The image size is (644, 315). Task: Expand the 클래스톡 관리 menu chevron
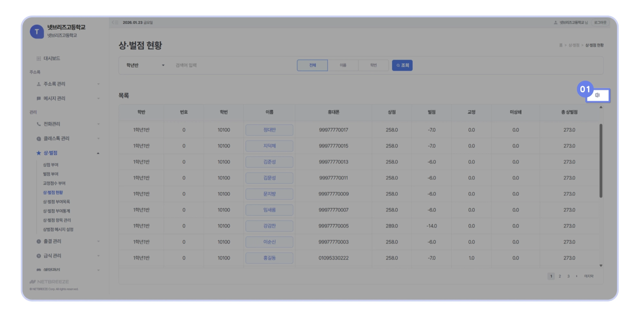tap(98, 138)
